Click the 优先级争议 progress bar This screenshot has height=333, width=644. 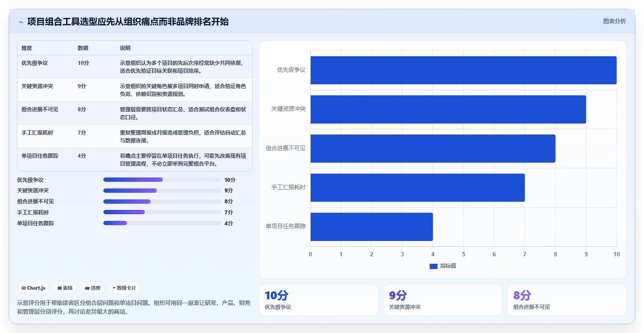pyautogui.click(x=162, y=180)
